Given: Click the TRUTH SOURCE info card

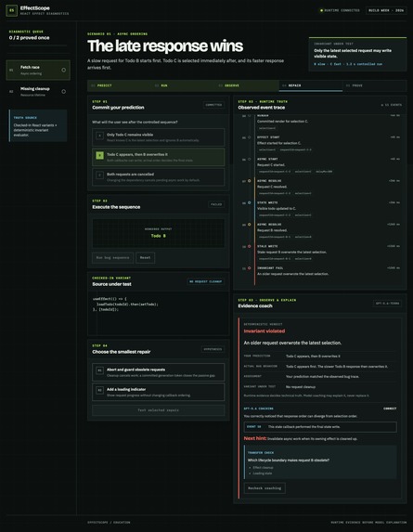Looking at the screenshot, I should point(38,125).
